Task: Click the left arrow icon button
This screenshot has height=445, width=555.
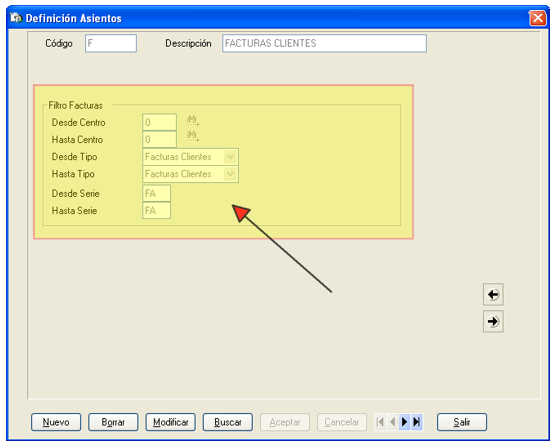Action: pos(493,294)
